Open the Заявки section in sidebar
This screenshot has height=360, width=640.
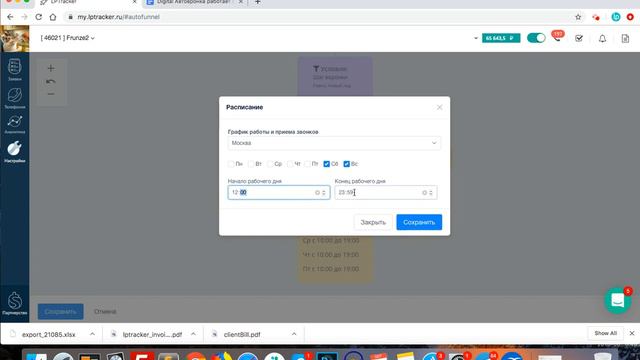[x=15, y=70]
